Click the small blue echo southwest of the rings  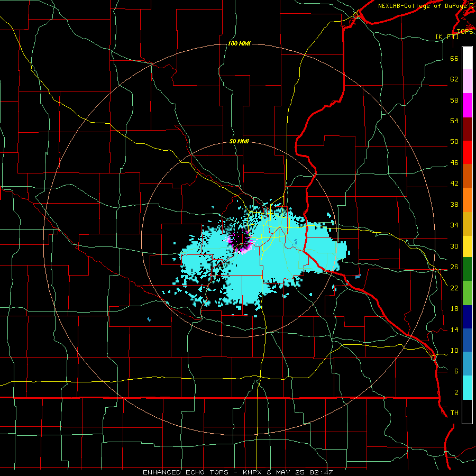coord(149,319)
